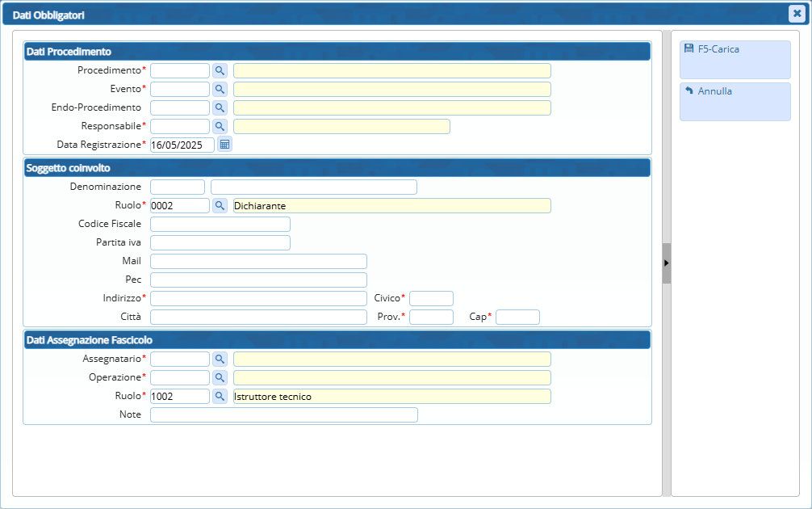The width and height of the screenshot is (812, 509).
Task: Open the lookup for the Evento field
Action: point(220,89)
